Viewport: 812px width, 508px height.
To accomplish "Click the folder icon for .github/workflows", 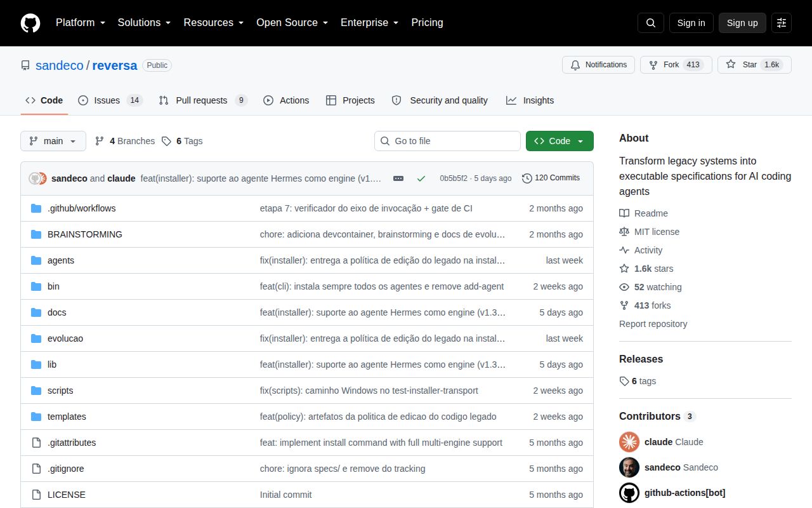I will (x=36, y=208).
